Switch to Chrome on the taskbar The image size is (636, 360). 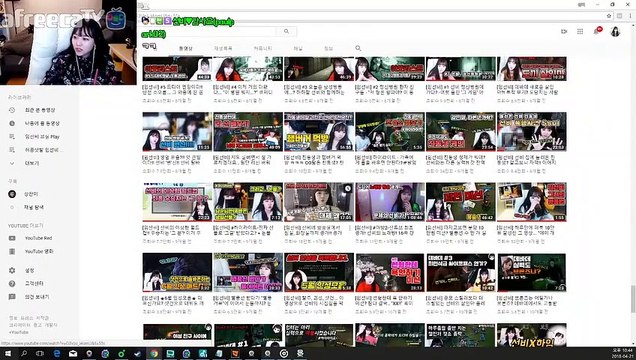coord(154,354)
